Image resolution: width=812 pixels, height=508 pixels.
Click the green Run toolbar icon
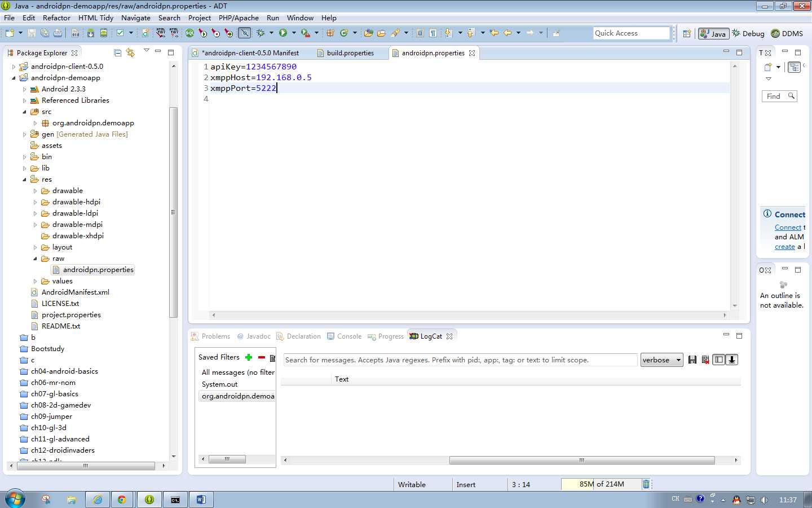coord(283,33)
